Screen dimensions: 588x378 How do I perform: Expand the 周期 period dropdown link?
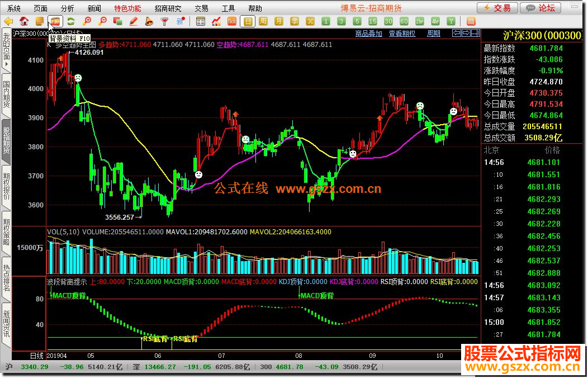point(434,34)
